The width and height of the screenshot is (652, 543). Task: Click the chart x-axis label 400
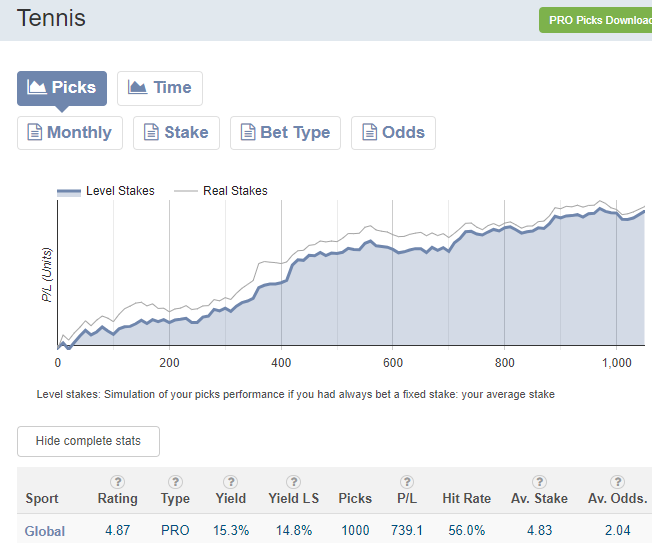281,363
